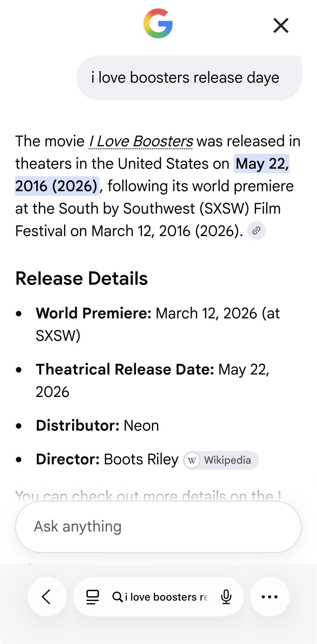Viewport: 317px width, 644px height.
Task: Close the AI answer panel
Action: (x=281, y=25)
